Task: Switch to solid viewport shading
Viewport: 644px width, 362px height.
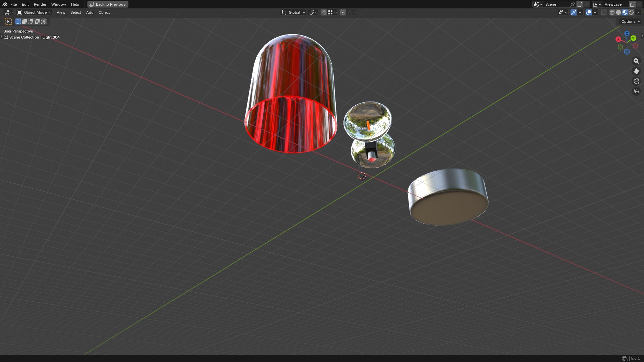Action: (x=619, y=12)
